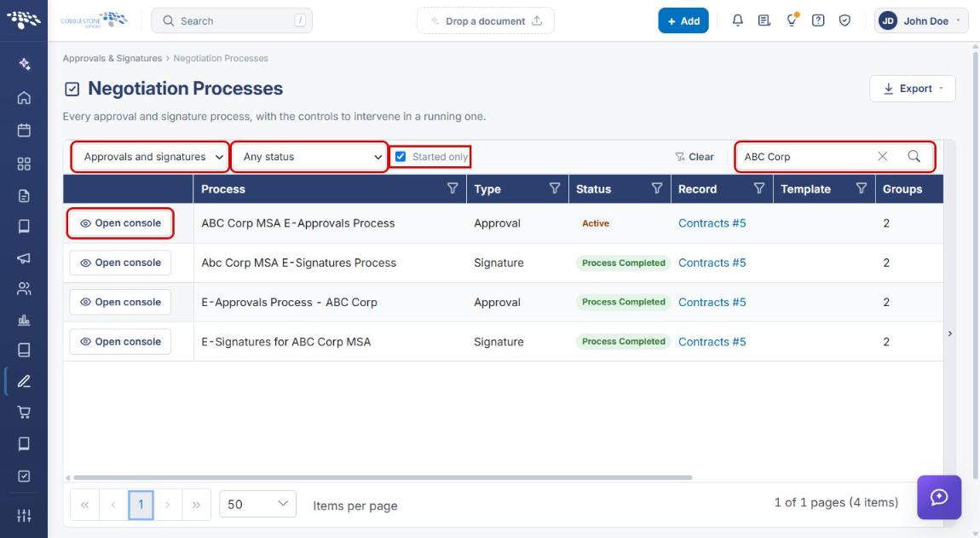
Task: Open the dashboard grid icon in sidebar
Action: pyautogui.click(x=24, y=164)
